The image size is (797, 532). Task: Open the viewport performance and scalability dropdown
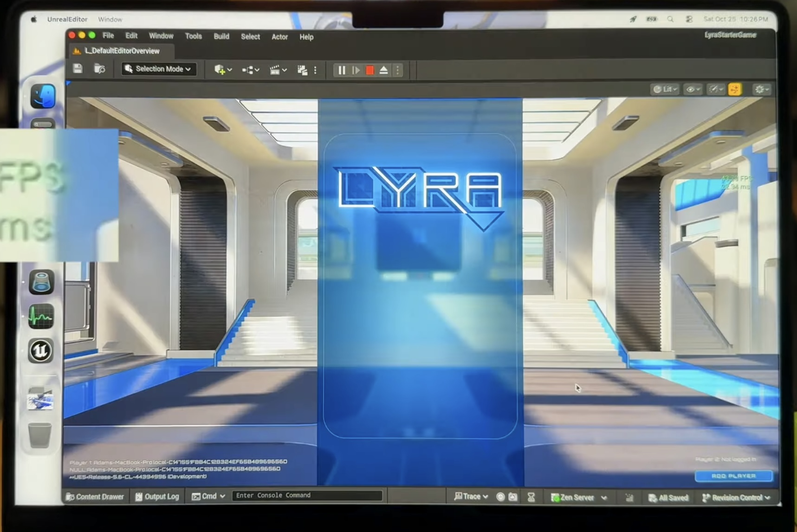pos(715,90)
